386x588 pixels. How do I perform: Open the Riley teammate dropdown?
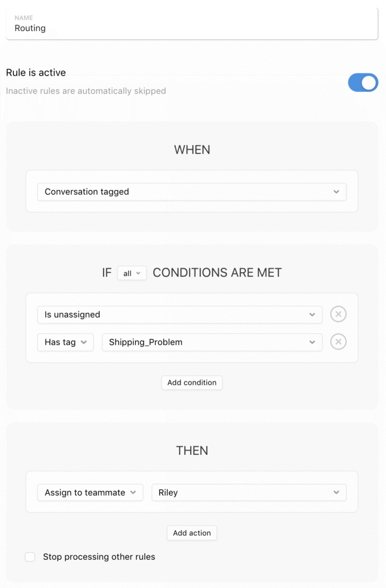(249, 492)
